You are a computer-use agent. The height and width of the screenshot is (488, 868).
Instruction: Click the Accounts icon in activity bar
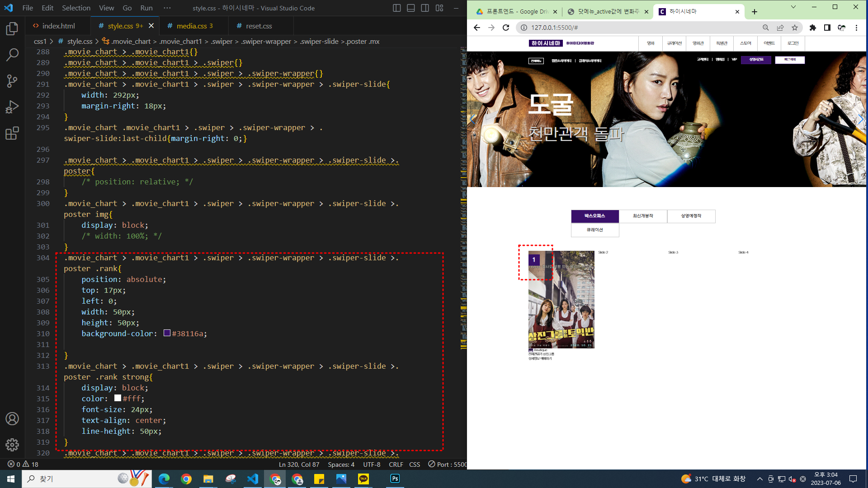(x=12, y=419)
